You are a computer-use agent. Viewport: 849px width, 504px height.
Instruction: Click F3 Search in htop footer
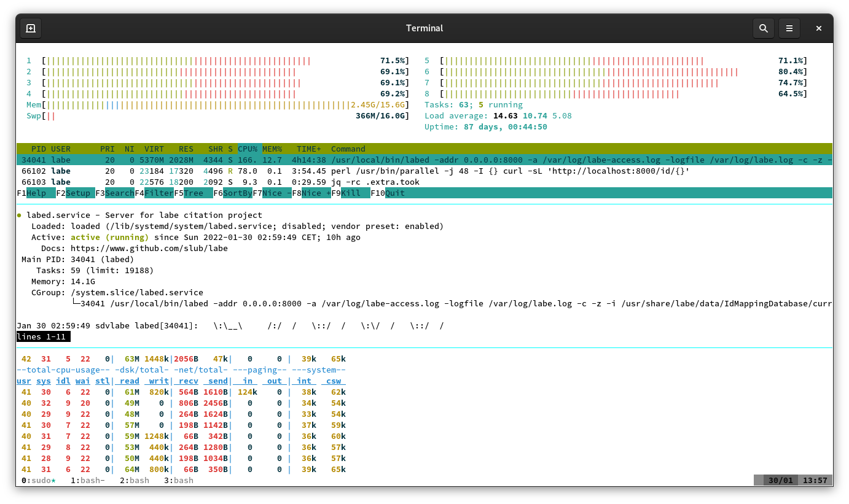click(x=115, y=193)
